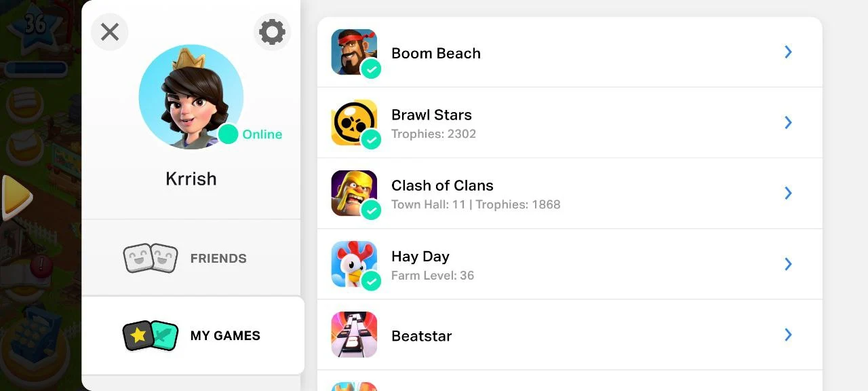Viewport: 868px width, 391px height.
Task: Click the green checkmark on Boom Beach
Action: coord(371,69)
